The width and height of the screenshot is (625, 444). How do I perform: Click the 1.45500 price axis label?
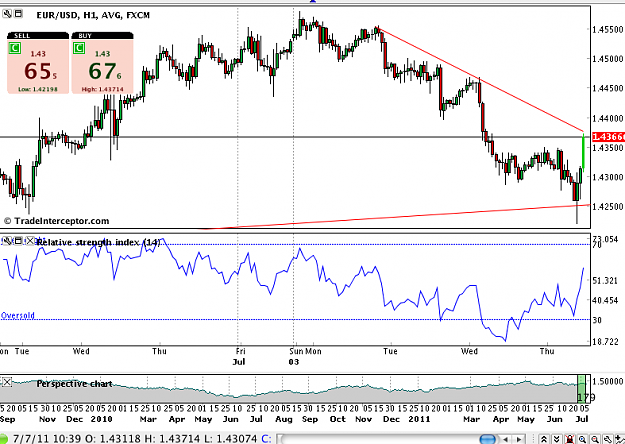(608, 29)
